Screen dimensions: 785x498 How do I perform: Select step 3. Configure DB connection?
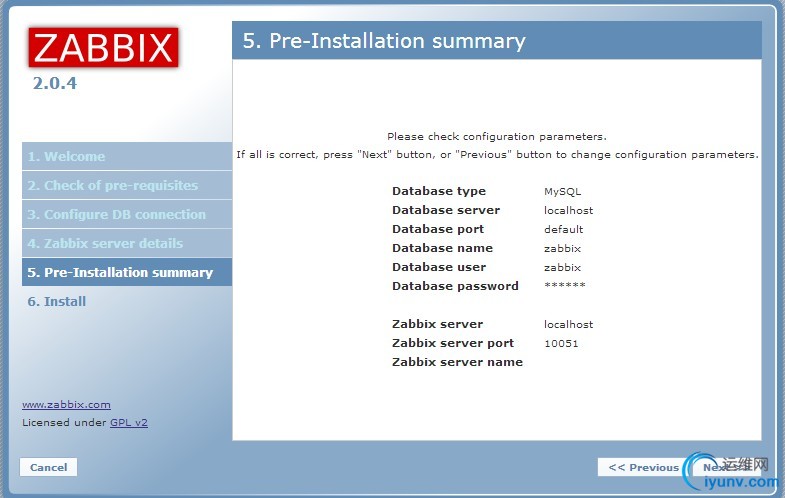[127, 214]
